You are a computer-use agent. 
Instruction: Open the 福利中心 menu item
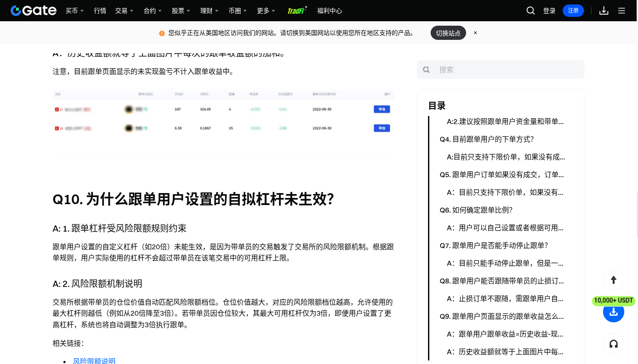tap(330, 11)
